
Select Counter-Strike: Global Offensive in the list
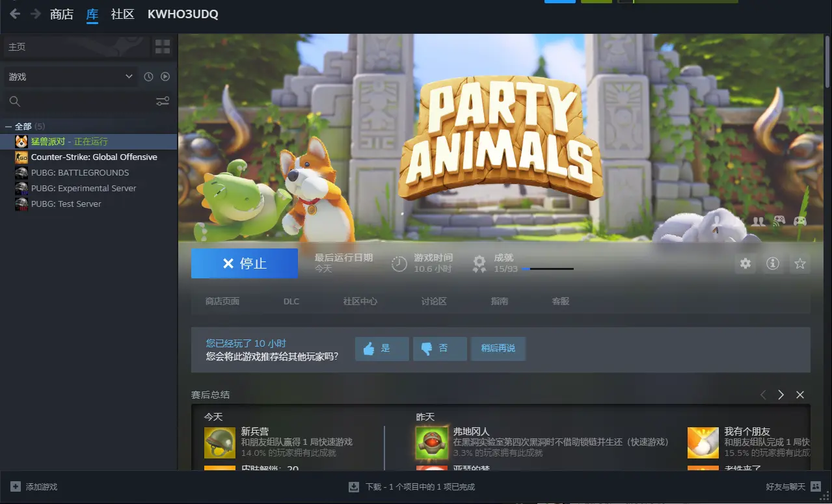[x=89, y=157]
